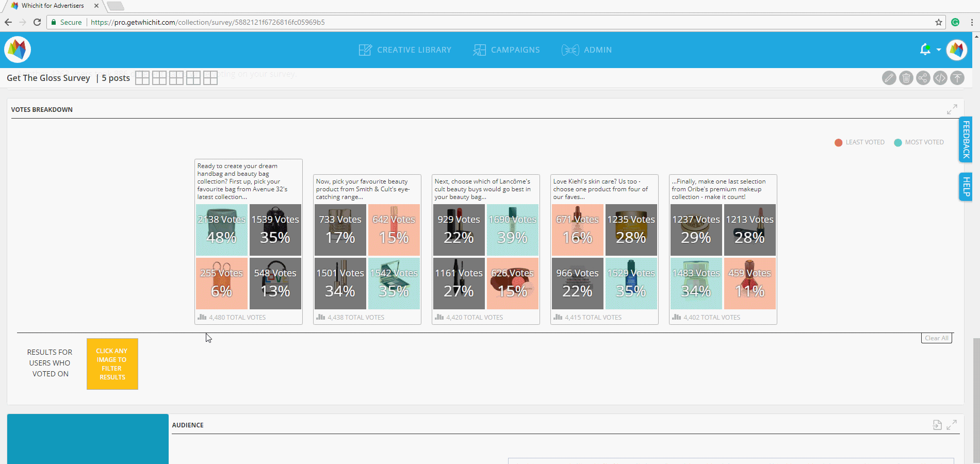Click the page vertical scrollbar thumb
The height and width of the screenshot is (464, 980).
coord(976,401)
